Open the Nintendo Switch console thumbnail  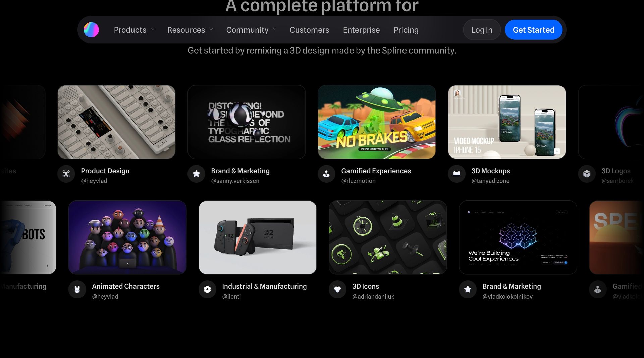click(258, 237)
